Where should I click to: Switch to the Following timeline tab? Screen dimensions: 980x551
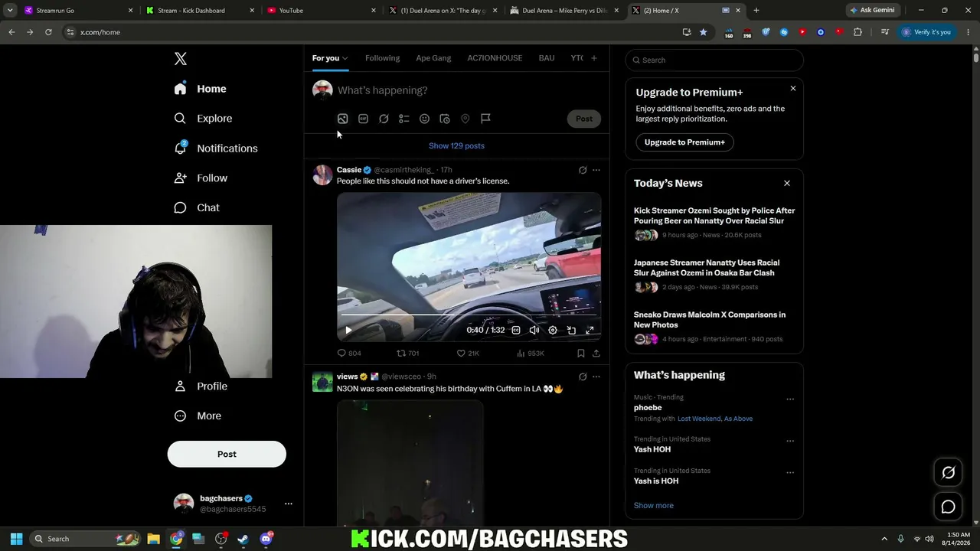382,58
